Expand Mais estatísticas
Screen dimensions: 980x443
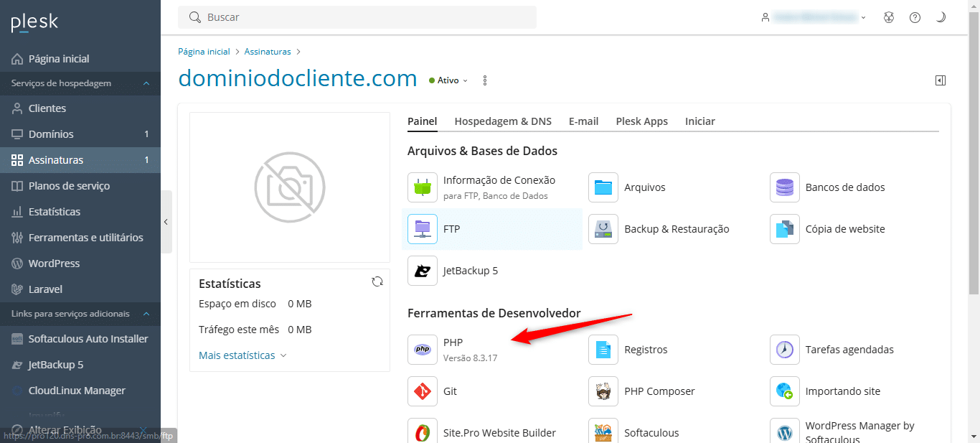click(x=242, y=355)
